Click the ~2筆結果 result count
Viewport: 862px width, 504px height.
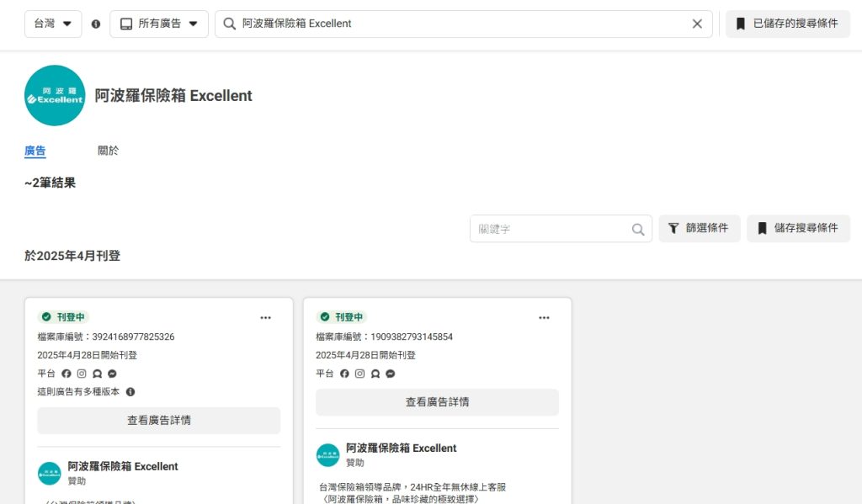click(50, 183)
